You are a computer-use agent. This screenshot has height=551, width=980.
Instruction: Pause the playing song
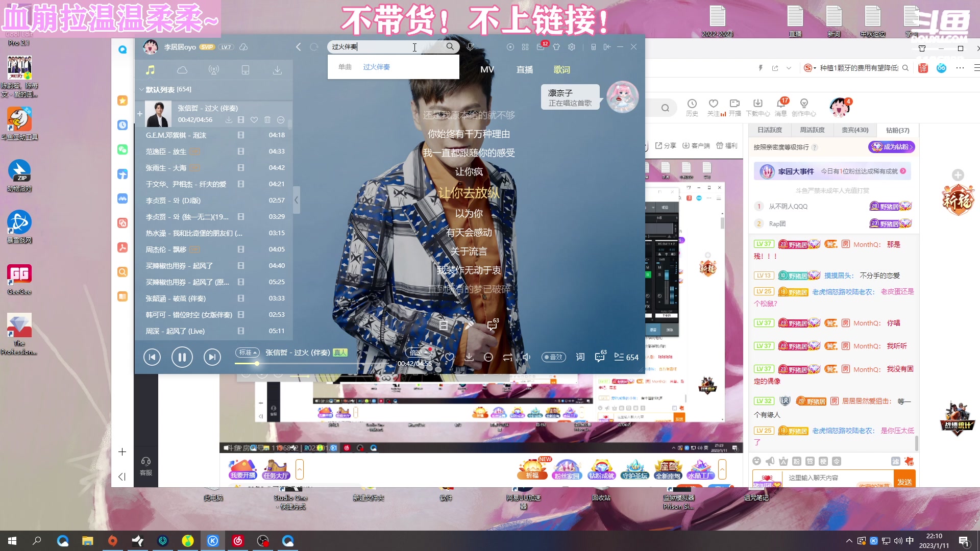click(x=182, y=357)
